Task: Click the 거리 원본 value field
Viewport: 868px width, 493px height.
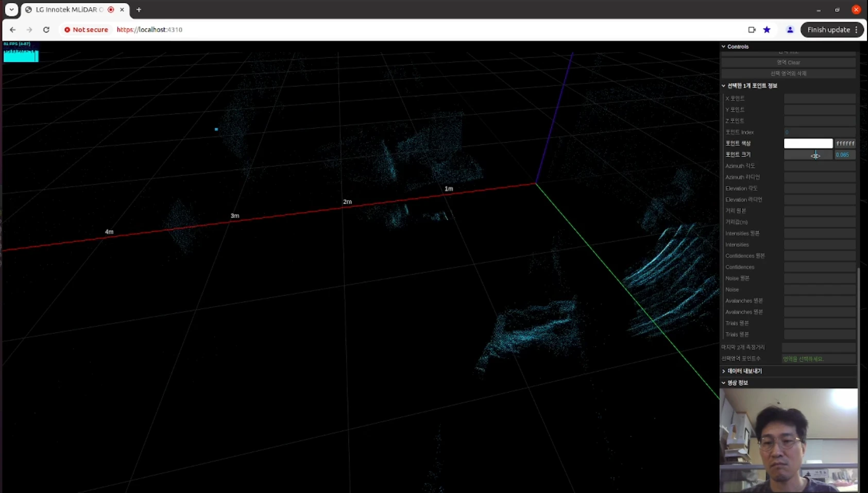Action: 820,211
